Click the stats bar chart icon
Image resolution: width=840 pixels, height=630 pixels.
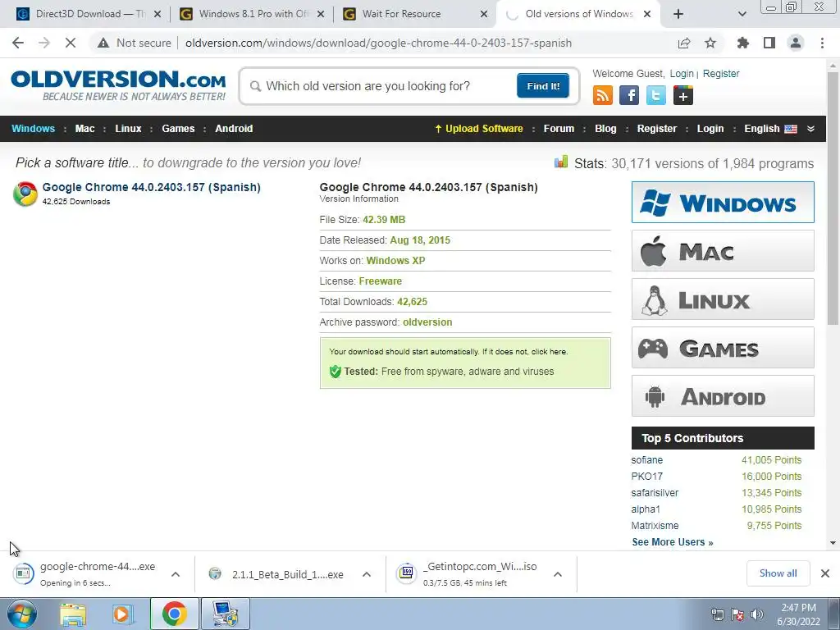561,162
